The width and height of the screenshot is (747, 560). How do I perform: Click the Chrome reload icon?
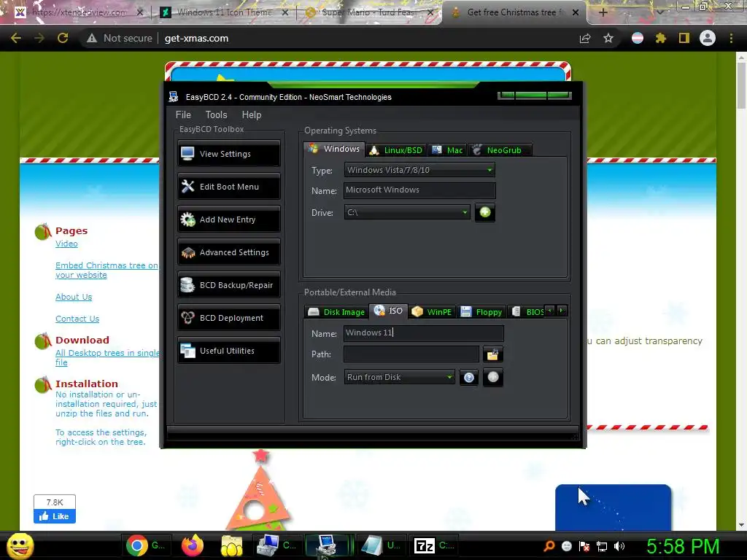(63, 38)
